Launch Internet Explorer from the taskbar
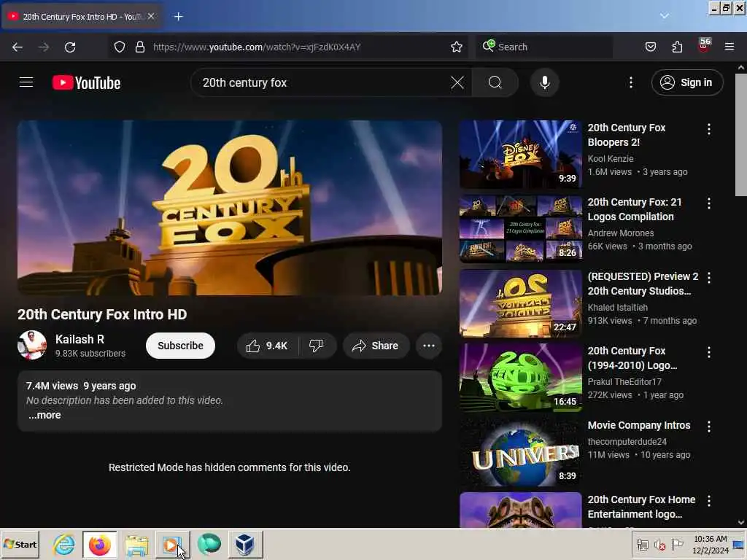Viewport: 747px width, 560px height. [x=64, y=544]
